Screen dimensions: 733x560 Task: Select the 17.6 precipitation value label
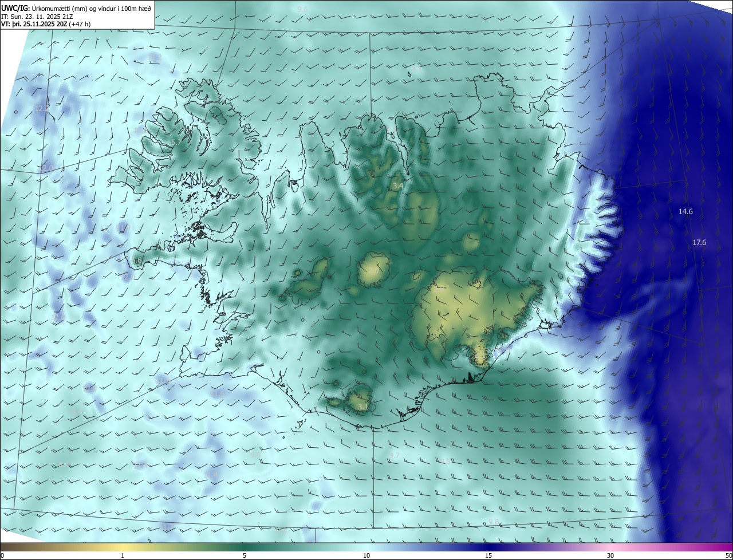click(x=699, y=243)
